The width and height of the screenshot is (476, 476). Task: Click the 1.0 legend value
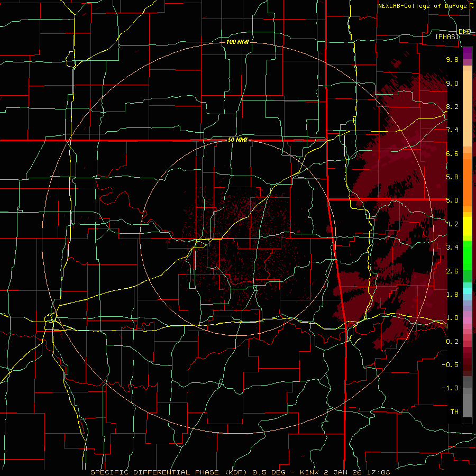tap(452, 318)
